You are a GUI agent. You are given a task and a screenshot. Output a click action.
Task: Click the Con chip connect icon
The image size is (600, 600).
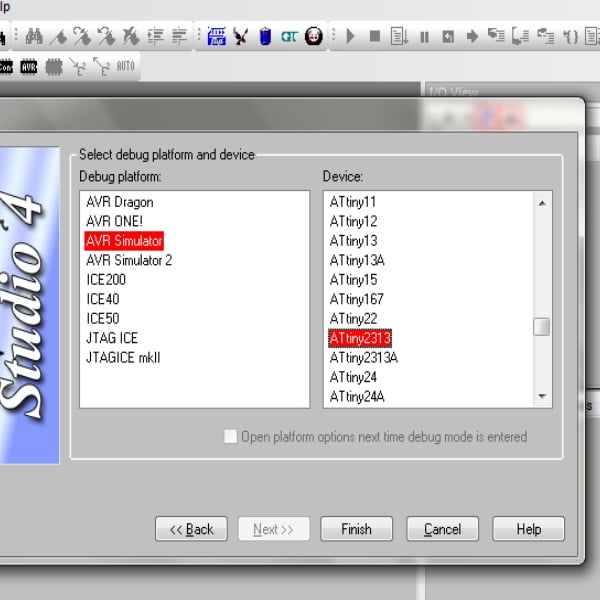pos(6,67)
